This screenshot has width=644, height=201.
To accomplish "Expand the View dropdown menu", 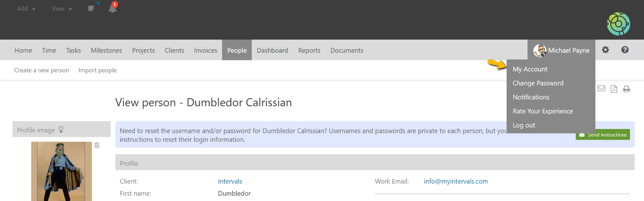I will (x=62, y=8).
